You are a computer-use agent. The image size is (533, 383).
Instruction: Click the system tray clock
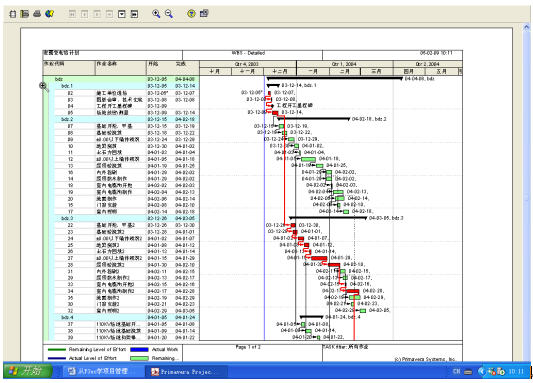point(516,371)
